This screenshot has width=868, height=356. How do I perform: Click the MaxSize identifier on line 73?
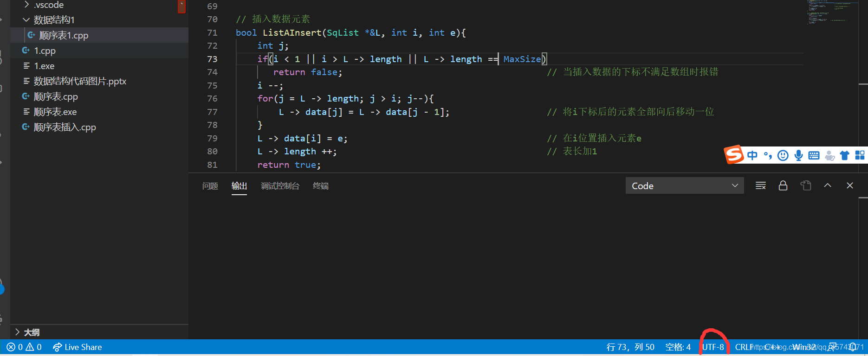click(522, 59)
